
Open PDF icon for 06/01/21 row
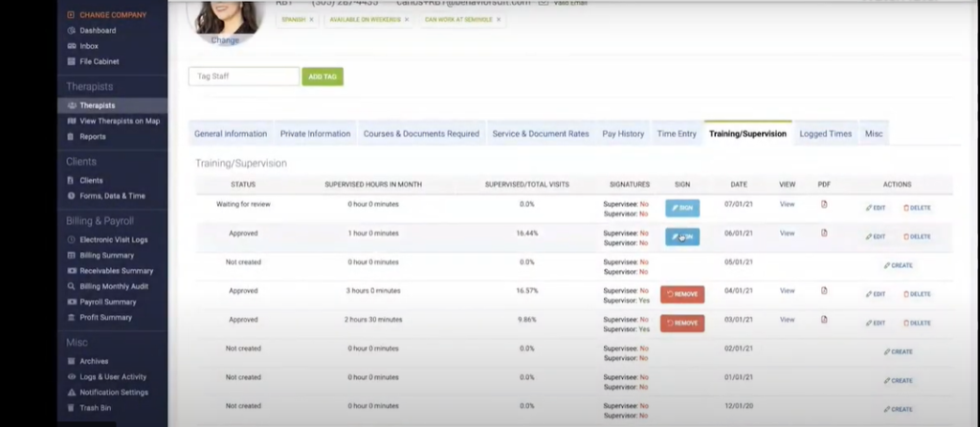824,234
